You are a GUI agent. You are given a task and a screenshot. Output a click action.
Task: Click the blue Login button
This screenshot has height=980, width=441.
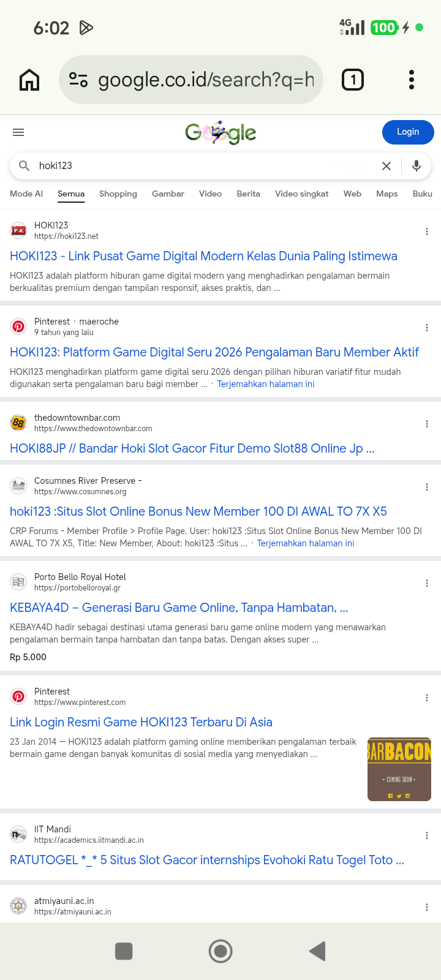coord(408,132)
